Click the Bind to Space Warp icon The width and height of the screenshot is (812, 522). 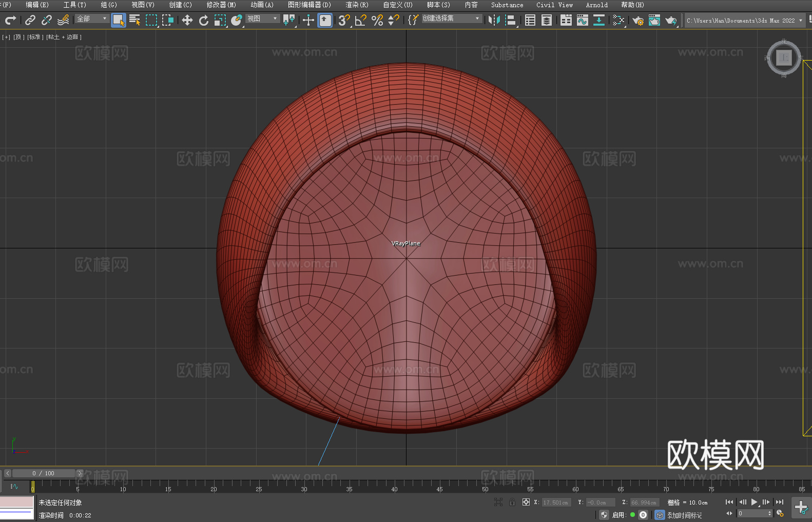pyautogui.click(x=63, y=20)
